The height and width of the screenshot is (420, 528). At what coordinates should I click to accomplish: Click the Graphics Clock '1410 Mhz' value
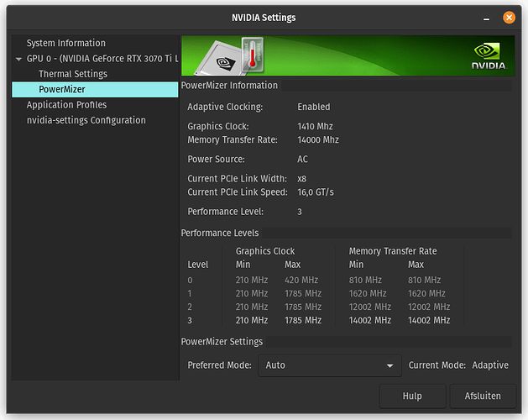(315, 126)
